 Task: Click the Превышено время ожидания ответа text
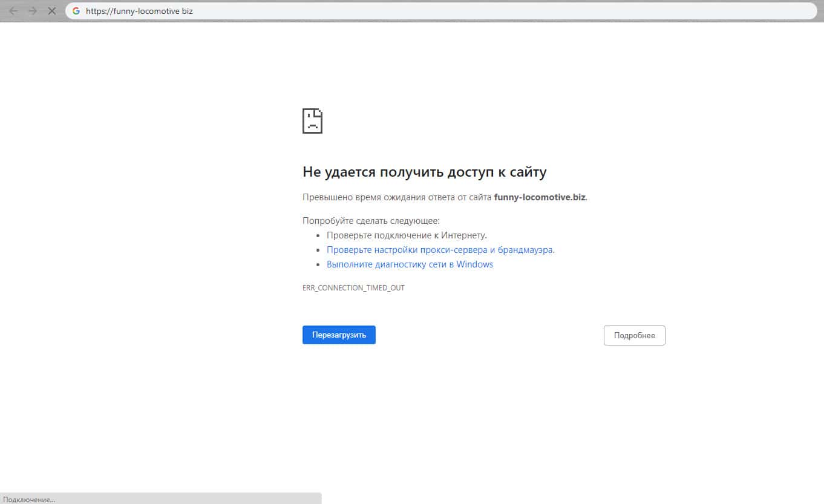[x=397, y=197]
